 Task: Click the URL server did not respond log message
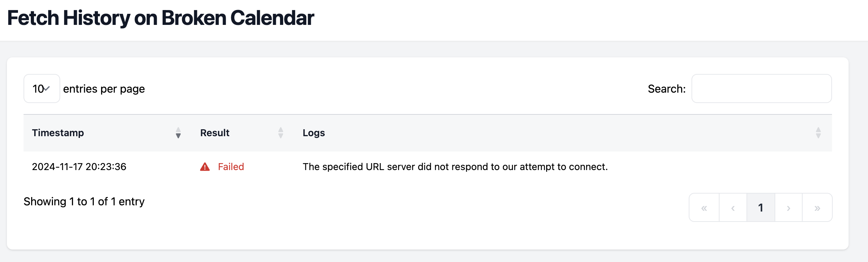[455, 167]
